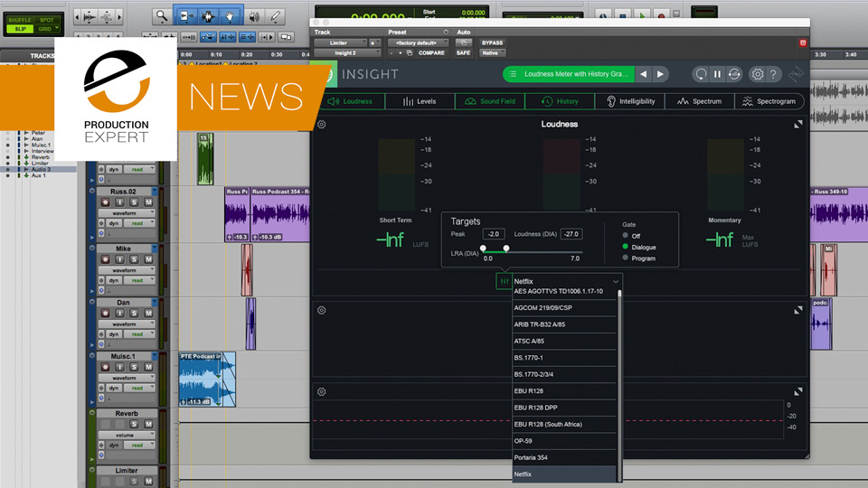
Task: Collapse the Netflix targets dropdown
Action: (616, 282)
